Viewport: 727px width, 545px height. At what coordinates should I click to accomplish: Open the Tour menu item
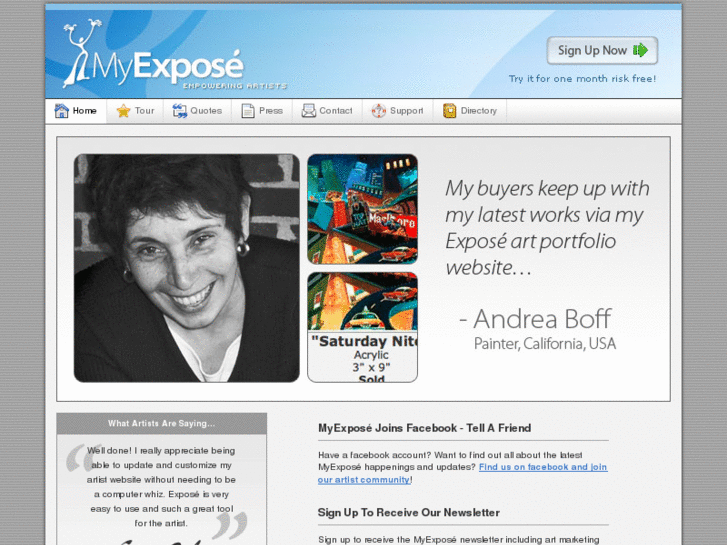click(135, 111)
